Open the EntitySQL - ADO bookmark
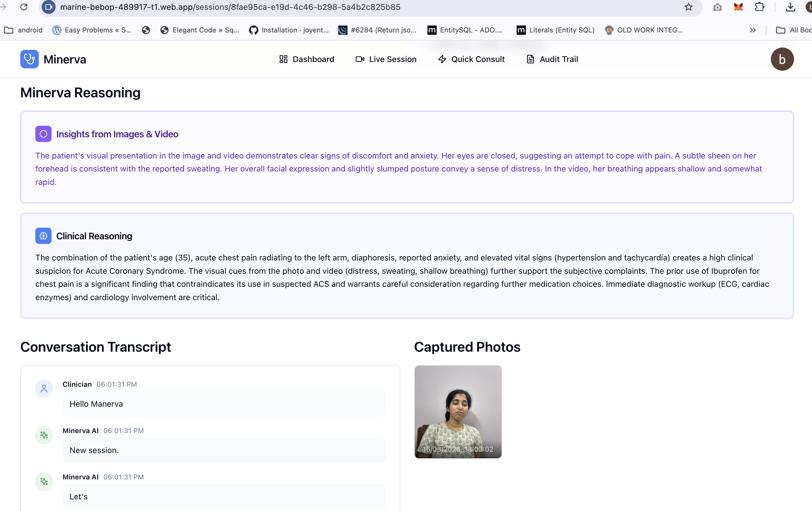The height and width of the screenshot is (511, 812). tap(465, 30)
